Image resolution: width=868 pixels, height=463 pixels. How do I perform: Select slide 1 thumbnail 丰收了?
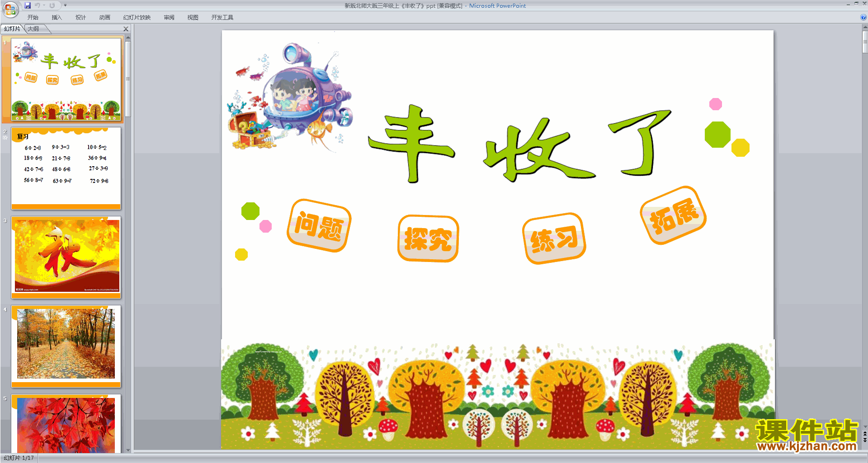[x=66, y=79]
